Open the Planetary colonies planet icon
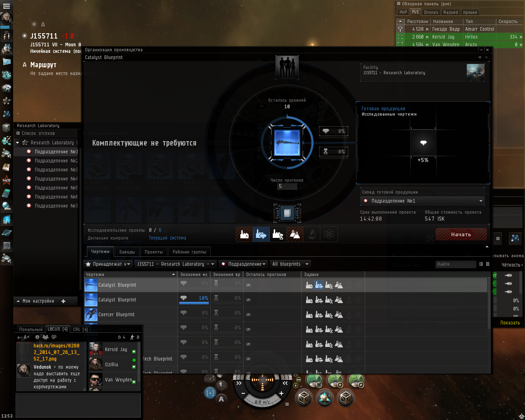 coord(7,233)
